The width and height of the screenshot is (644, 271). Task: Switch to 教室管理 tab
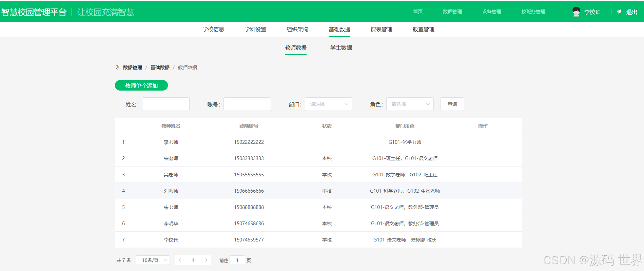(424, 30)
